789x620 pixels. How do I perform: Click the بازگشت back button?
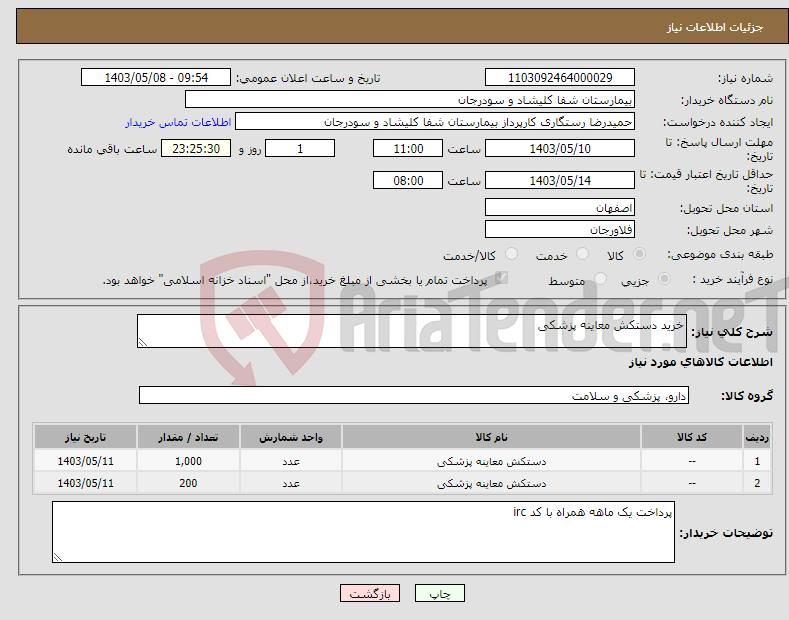coord(370,594)
